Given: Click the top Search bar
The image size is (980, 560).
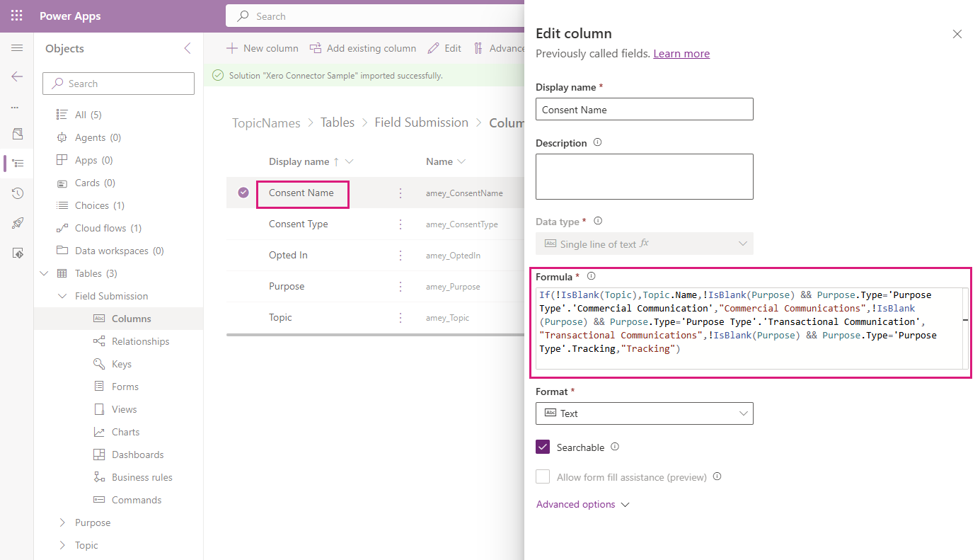Looking at the screenshot, I should pyautogui.click(x=375, y=16).
